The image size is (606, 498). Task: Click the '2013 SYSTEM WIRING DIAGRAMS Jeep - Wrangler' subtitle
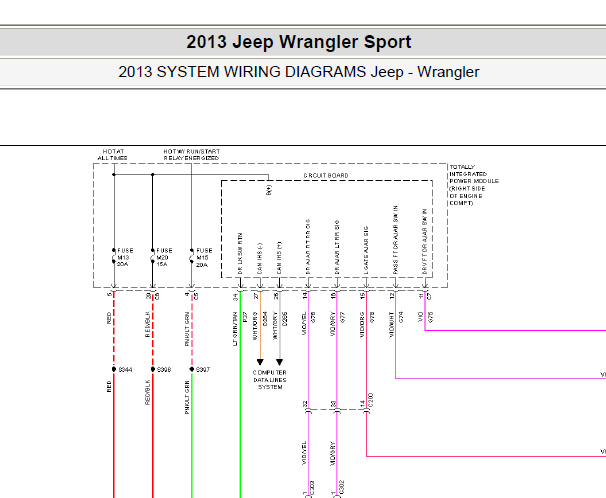(299, 72)
